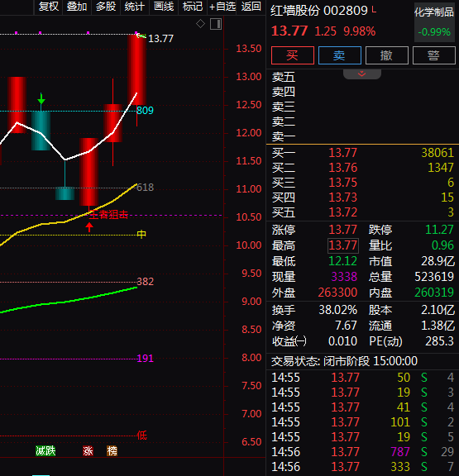Open the 多股 multi-stock view
The height and width of the screenshot is (476, 459).
pyautogui.click(x=105, y=7)
